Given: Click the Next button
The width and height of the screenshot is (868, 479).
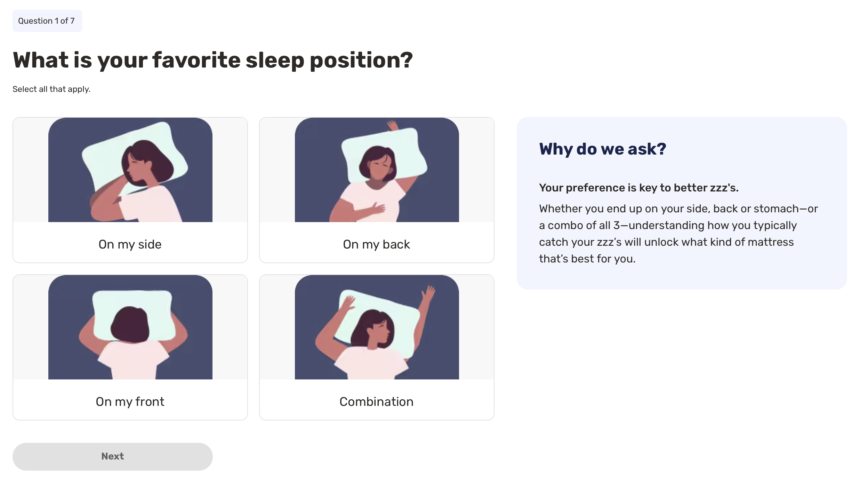Looking at the screenshot, I should [x=113, y=456].
